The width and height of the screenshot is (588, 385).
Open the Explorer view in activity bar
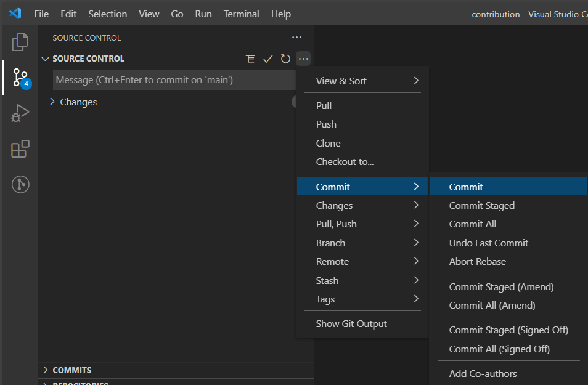(20, 42)
